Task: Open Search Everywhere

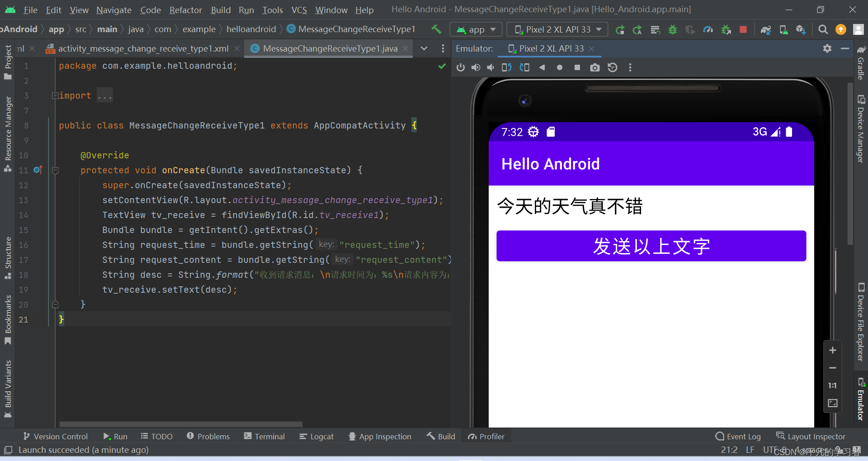Action: click(x=823, y=29)
